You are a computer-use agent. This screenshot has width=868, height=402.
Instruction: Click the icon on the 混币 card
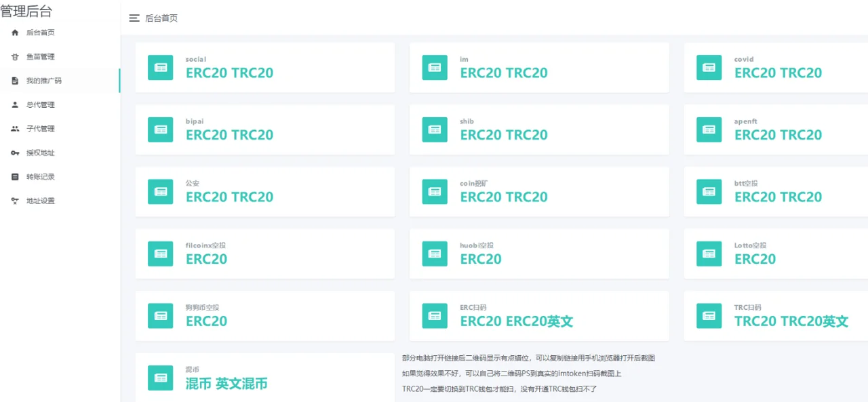click(160, 378)
